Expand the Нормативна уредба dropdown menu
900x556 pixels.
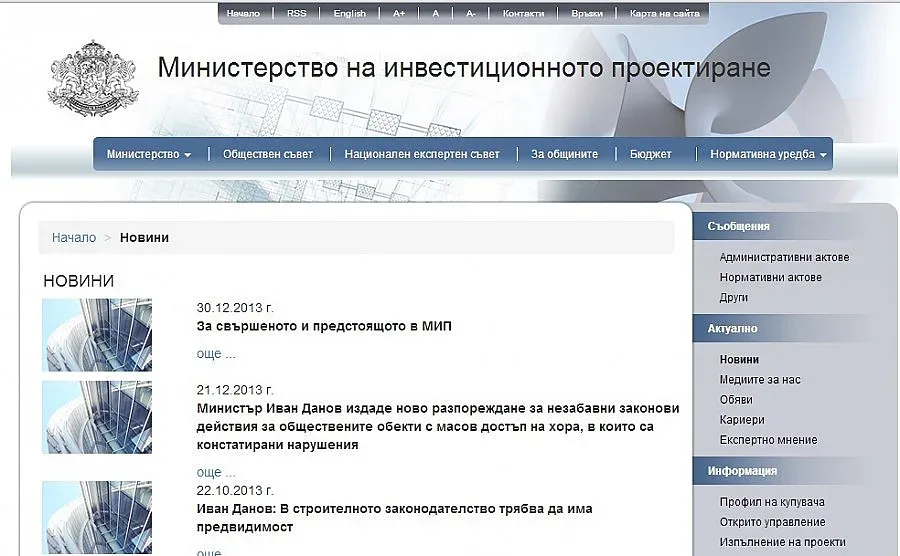point(768,155)
